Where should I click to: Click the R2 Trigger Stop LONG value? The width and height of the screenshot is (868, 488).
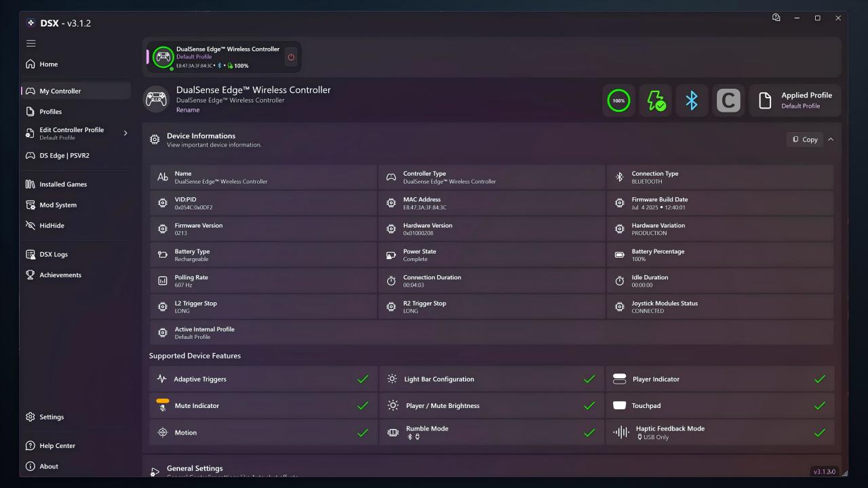[411, 311]
